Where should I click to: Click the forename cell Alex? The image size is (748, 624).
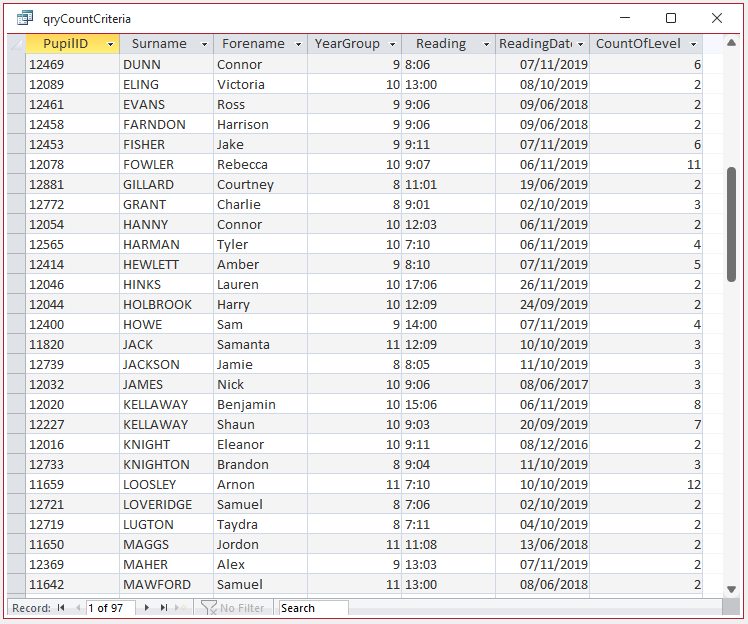point(260,565)
